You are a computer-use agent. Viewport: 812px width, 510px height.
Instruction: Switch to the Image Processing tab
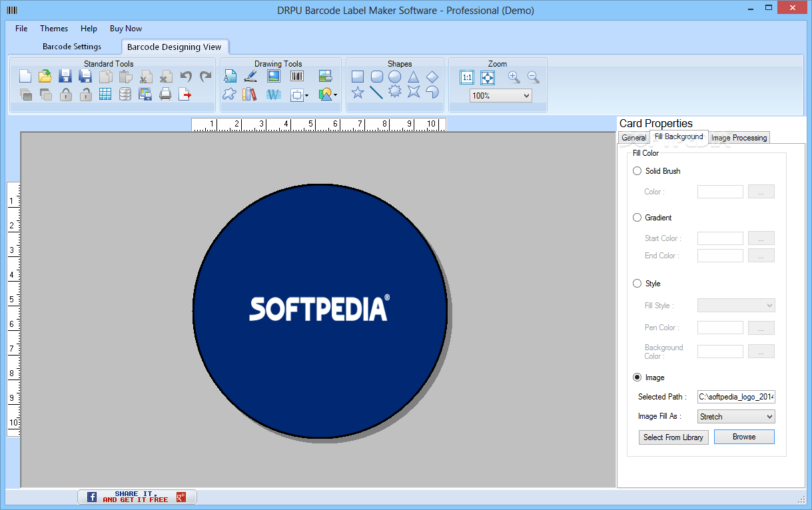[x=739, y=137]
